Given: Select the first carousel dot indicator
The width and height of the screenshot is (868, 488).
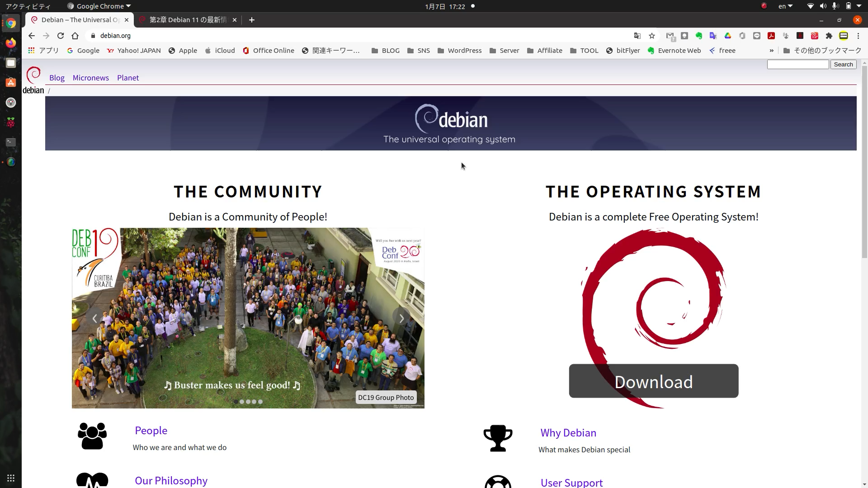Looking at the screenshot, I should [x=236, y=402].
